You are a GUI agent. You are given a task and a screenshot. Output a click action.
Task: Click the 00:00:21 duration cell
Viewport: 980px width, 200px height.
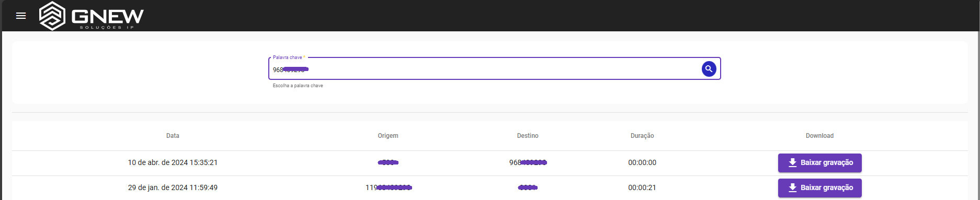(x=642, y=187)
